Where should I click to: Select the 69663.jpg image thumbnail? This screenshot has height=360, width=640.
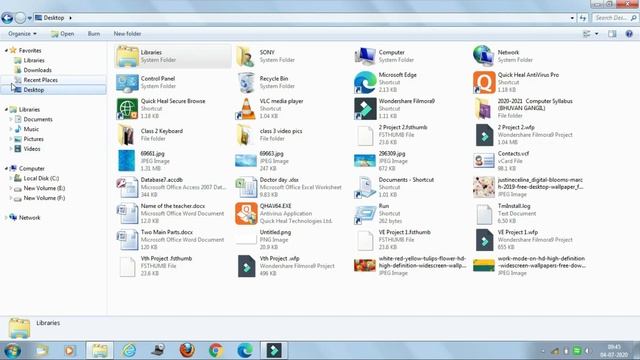pyautogui.click(x=246, y=161)
